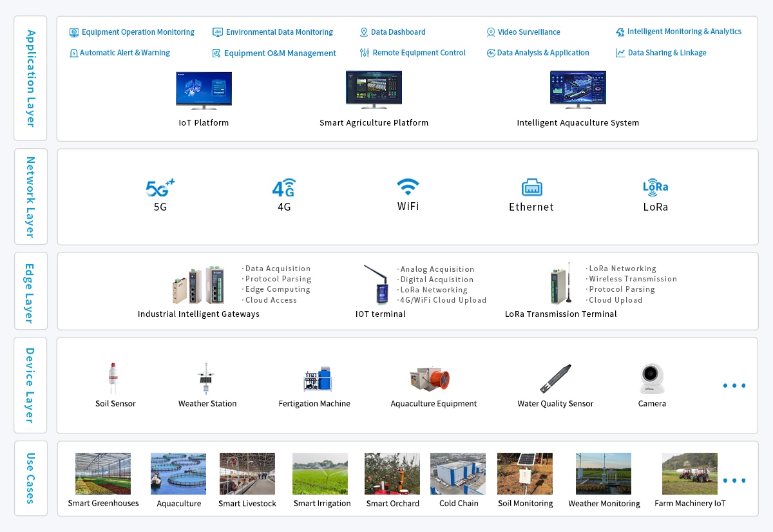Select the Edge Layer side label
The height and width of the screenshot is (532, 773).
(x=30, y=291)
